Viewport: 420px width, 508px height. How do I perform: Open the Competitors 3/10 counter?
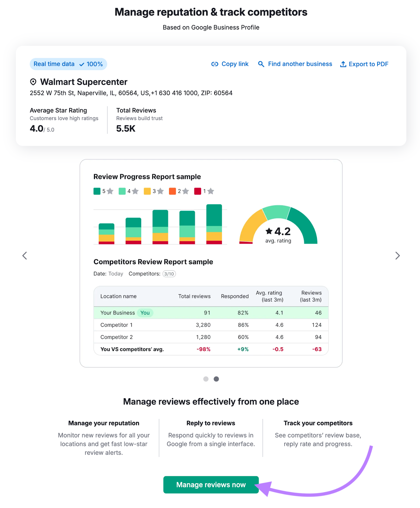(169, 274)
